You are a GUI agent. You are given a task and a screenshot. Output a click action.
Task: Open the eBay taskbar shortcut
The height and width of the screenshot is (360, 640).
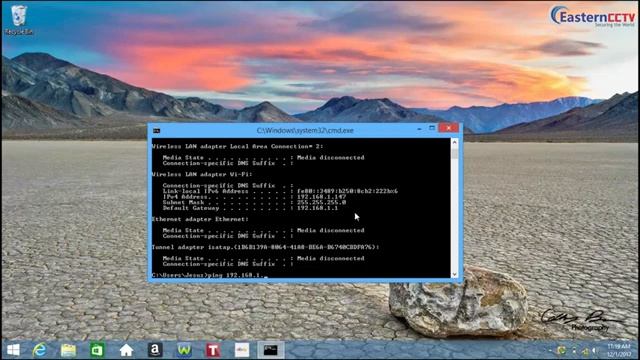point(242,350)
